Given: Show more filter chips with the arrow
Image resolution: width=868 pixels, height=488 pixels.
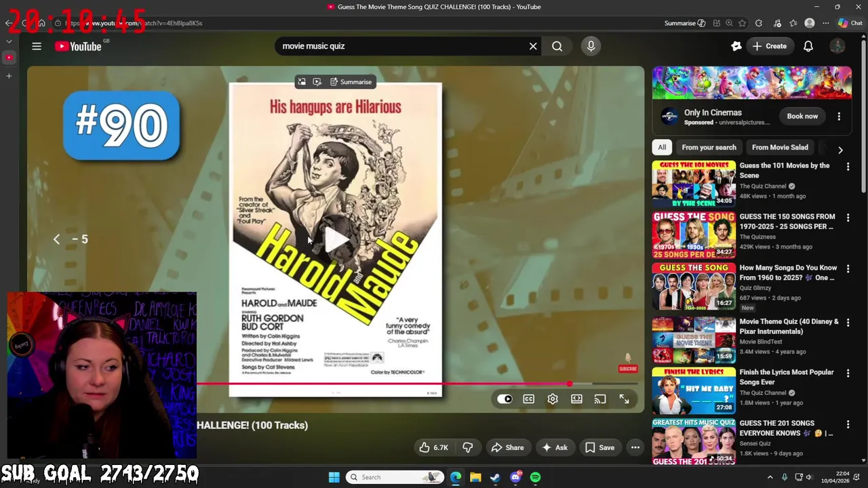Looking at the screenshot, I should [x=840, y=150].
